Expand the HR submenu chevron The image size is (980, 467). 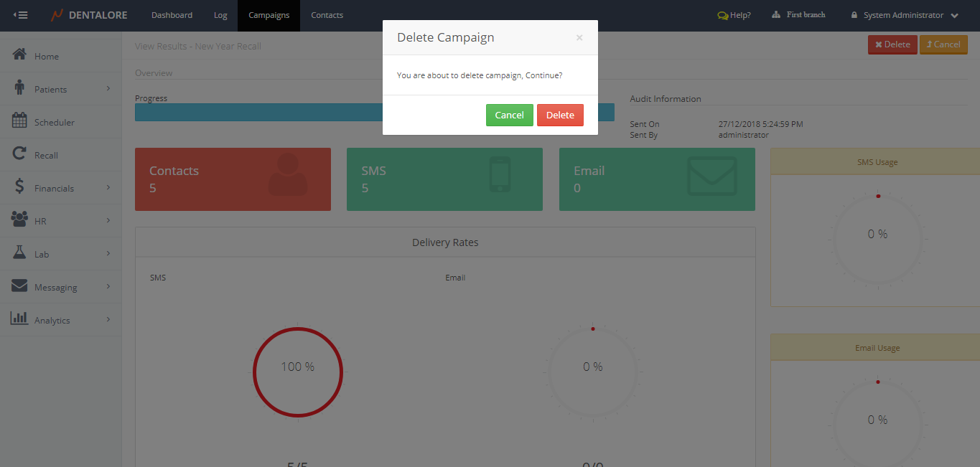point(108,220)
